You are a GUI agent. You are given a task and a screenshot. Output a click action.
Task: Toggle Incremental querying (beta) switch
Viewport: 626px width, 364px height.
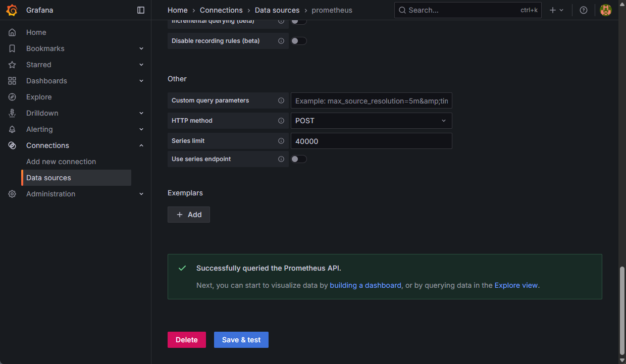pos(299,21)
